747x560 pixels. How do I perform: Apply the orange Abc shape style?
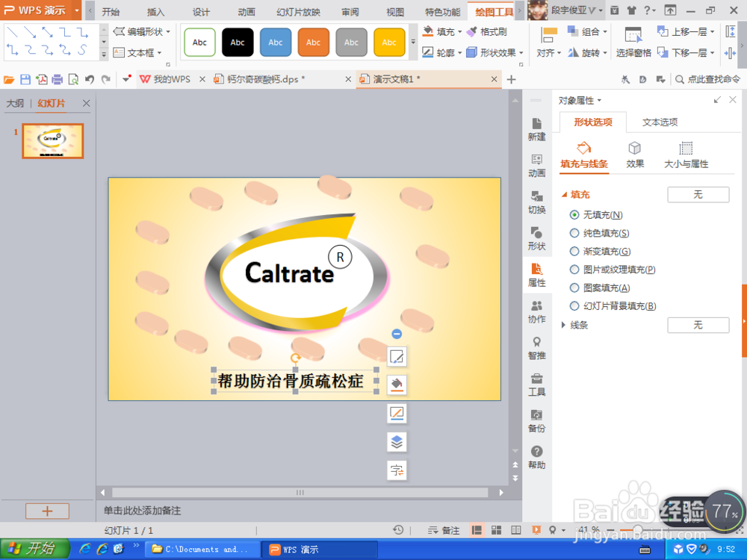pos(313,43)
